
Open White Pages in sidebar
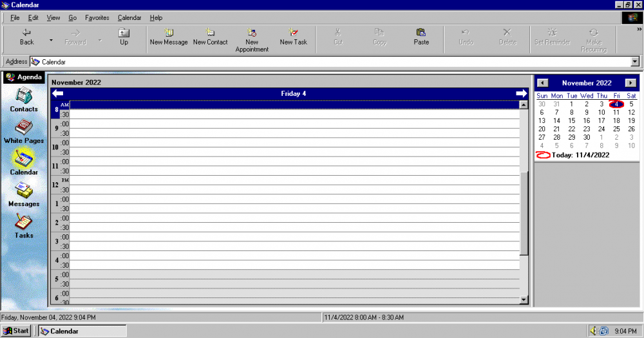[x=24, y=132]
